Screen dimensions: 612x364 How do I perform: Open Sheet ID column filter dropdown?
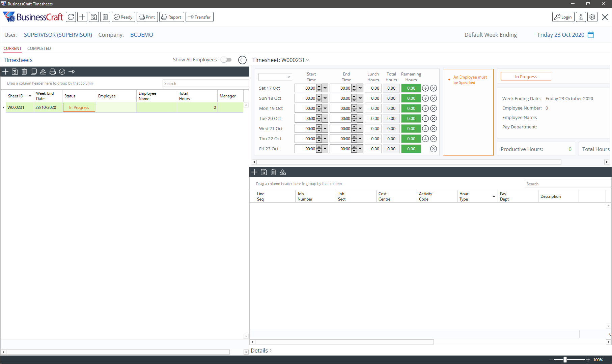coord(30,96)
